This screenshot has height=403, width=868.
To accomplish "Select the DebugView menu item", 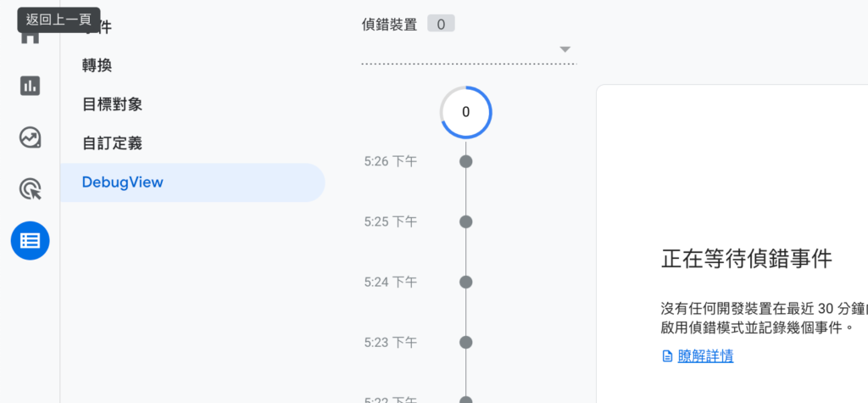I will [123, 182].
